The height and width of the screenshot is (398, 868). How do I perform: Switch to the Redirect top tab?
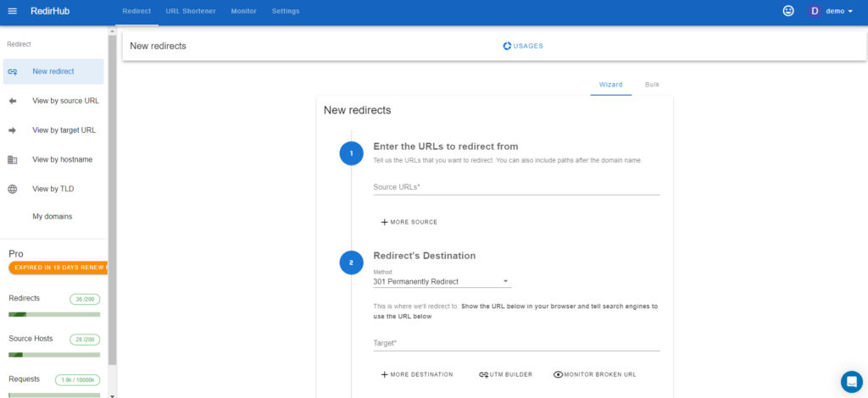point(136,11)
